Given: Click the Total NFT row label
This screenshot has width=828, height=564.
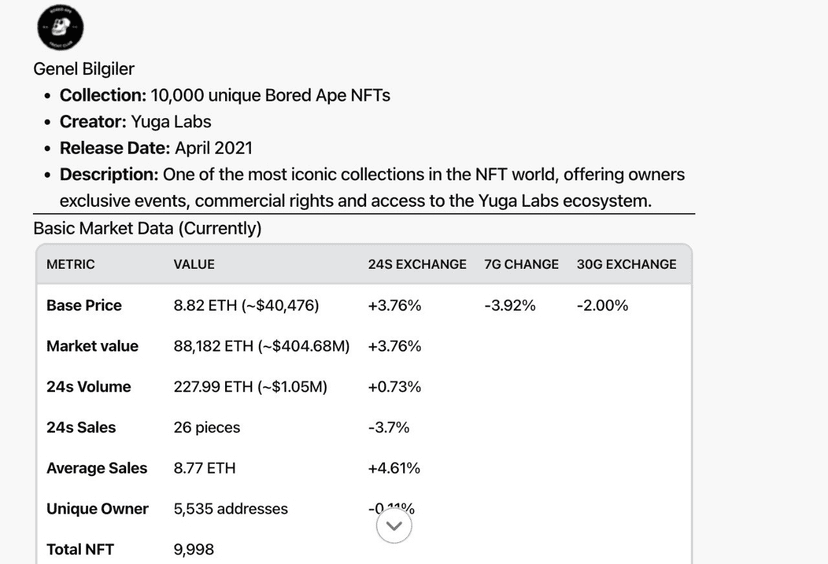Looking at the screenshot, I should [x=80, y=549].
